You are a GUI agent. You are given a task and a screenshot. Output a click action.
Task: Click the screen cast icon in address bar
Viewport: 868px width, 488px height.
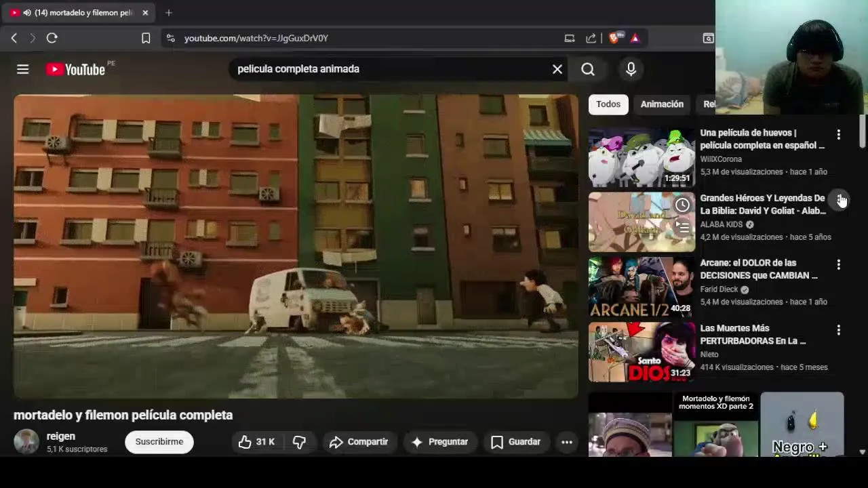pyautogui.click(x=570, y=39)
